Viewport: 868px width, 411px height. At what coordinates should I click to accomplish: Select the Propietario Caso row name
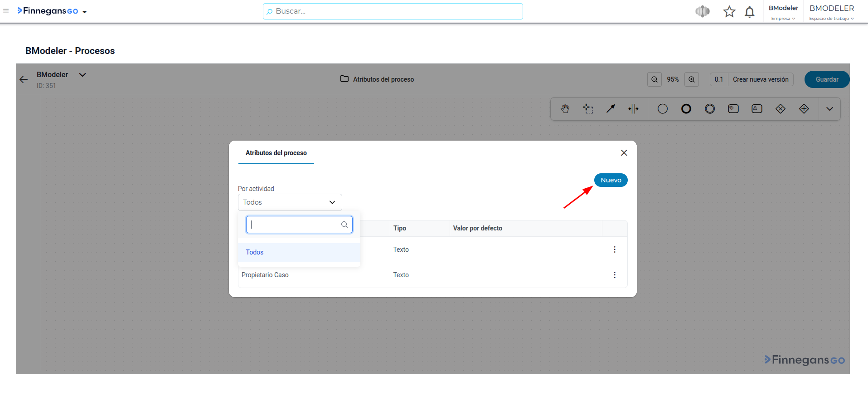265,275
